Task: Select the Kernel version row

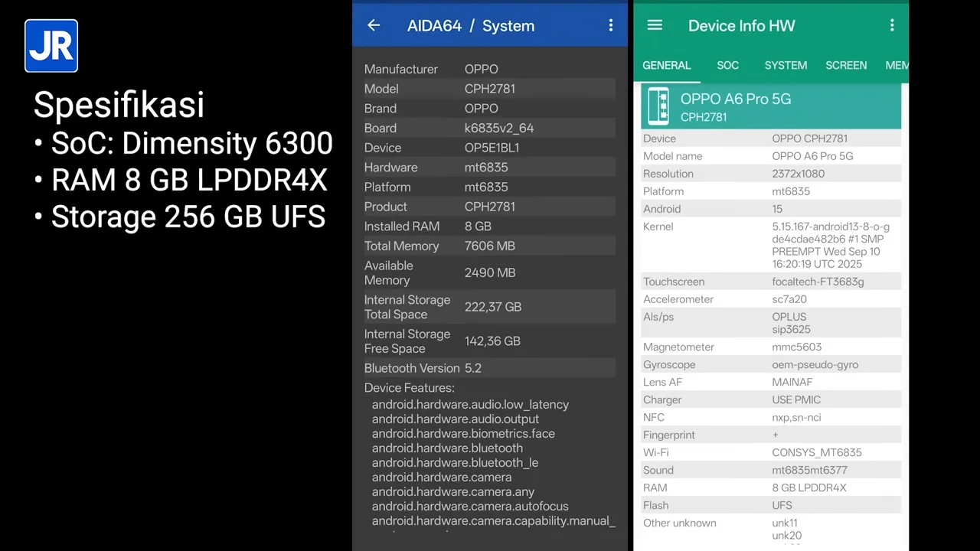Action: click(x=771, y=245)
